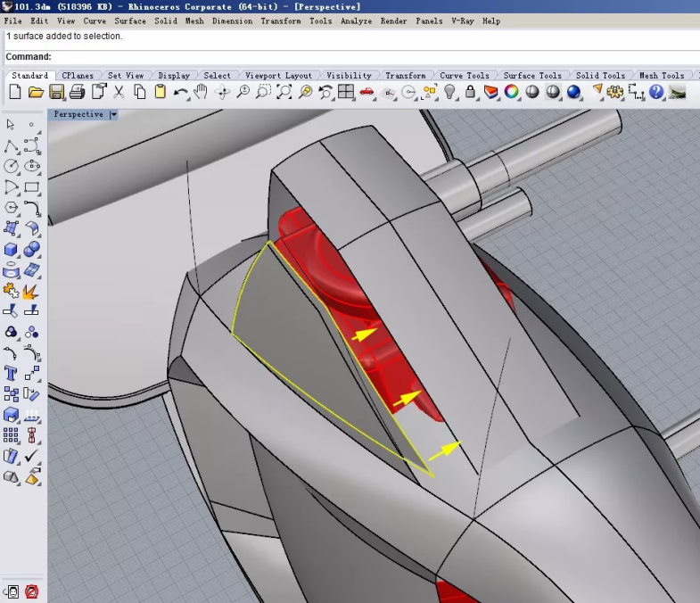Open the color wheel material icon
Image resolution: width=700 pixels, height=603 pixels.
click(x=512, y=92)
